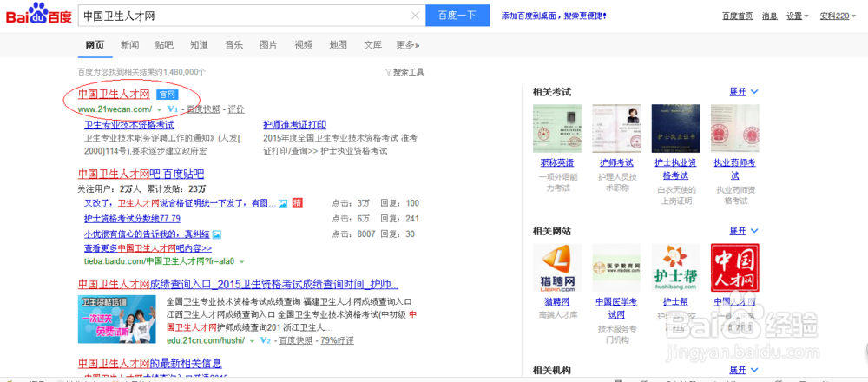Open 执业药师考试 certificate thumbnail
The image size is (868, 382).
(734, 128)
